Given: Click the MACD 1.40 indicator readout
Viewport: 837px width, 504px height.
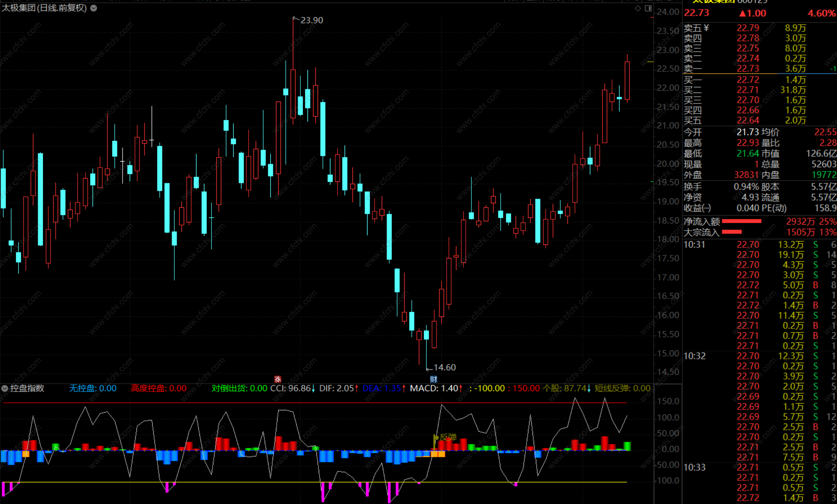Looking at the screenshot, I should pyautogui.click(x=435, y=388).
